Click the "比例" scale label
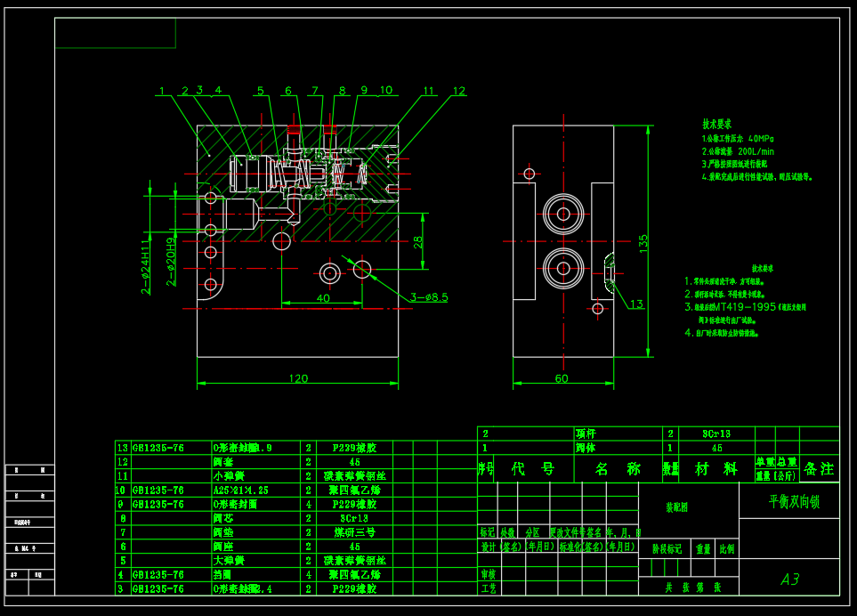This screenshot has height=616, width=857. point(727,548)
